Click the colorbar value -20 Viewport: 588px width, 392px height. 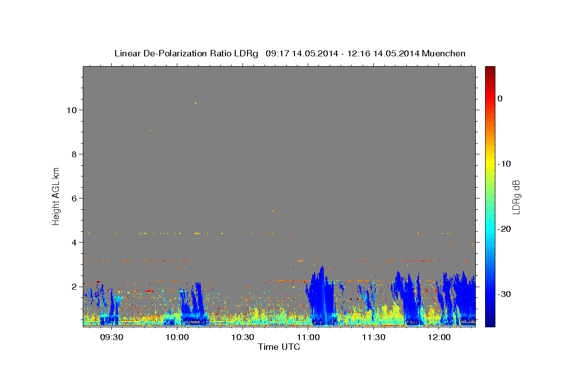pos(505,229)
